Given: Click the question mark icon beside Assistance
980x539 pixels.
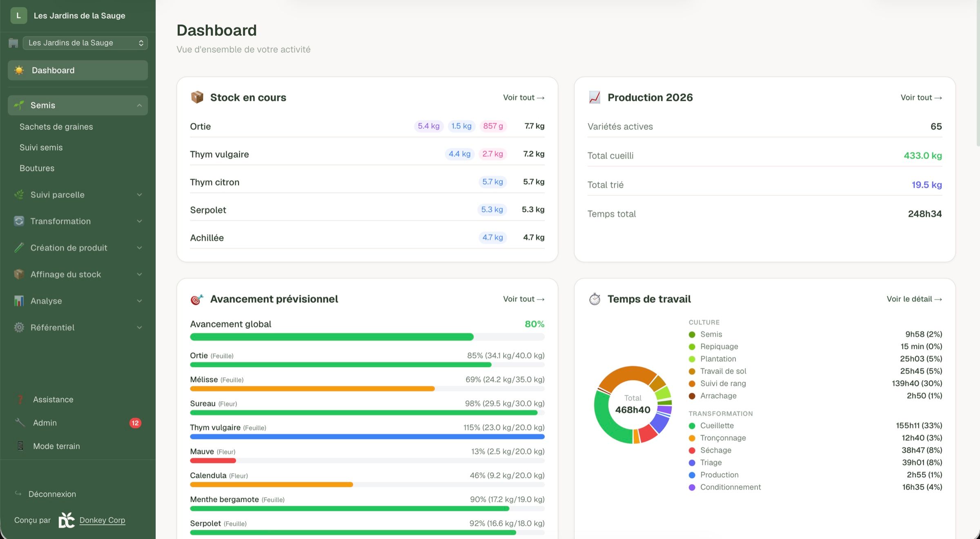Looking at the screenshot, I should (x=20, y=399).
